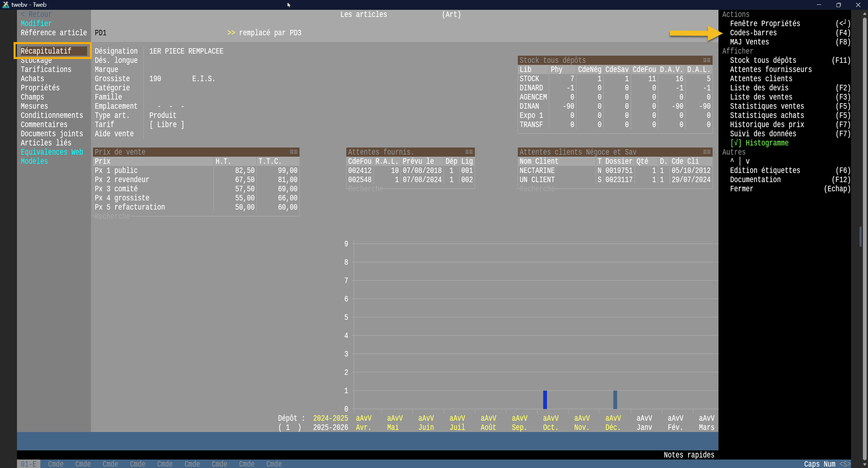
Task: Select the 01-E session tab
Action: [x=28, y=464]
